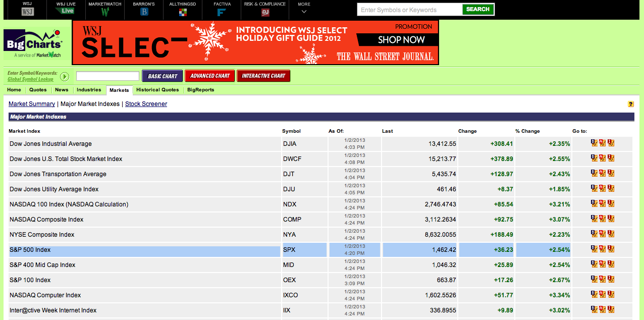Click the BigCharts logo
Viewport: 644px width, 320px height.
click(x=33, y=44)
